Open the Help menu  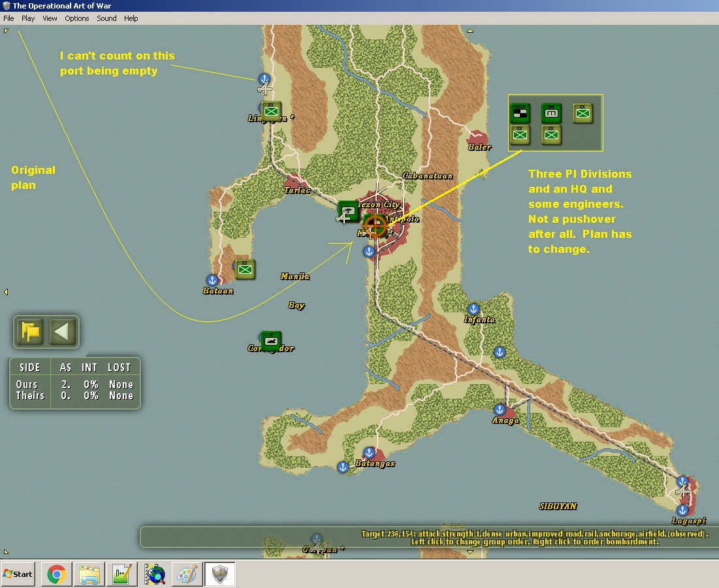[x=131, y=18]
